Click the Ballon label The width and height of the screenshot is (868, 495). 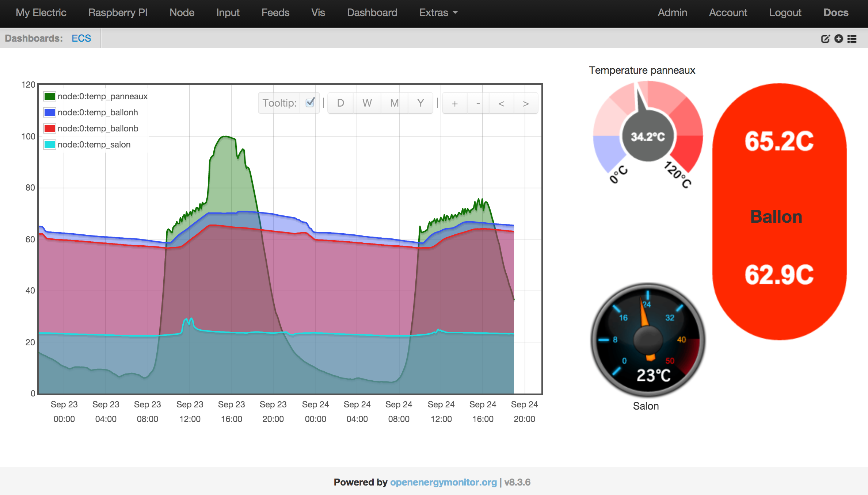point(776,217)
